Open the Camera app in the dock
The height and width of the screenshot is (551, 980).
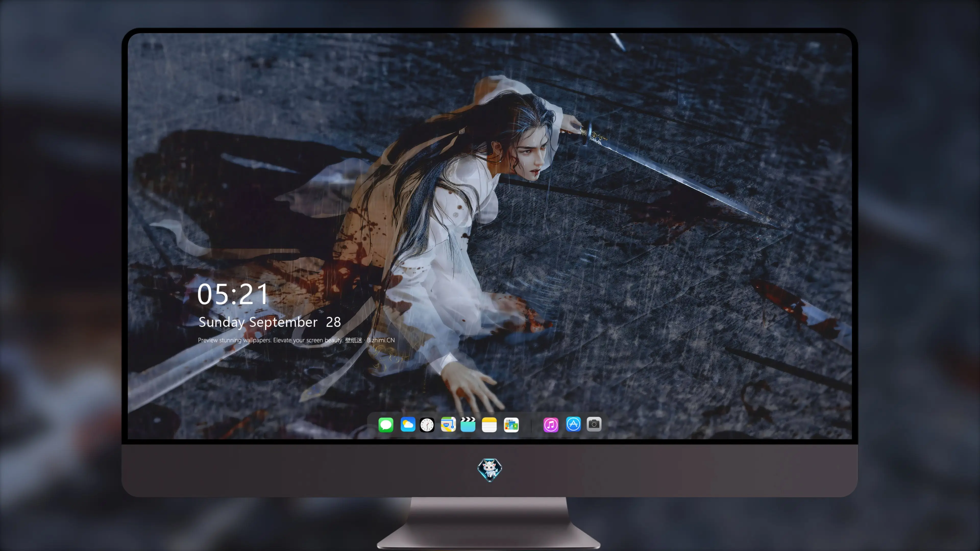(594, 424)
